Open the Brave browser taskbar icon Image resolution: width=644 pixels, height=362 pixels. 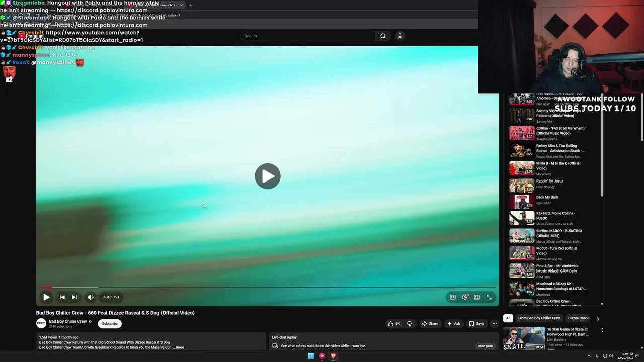pos(333,356)
